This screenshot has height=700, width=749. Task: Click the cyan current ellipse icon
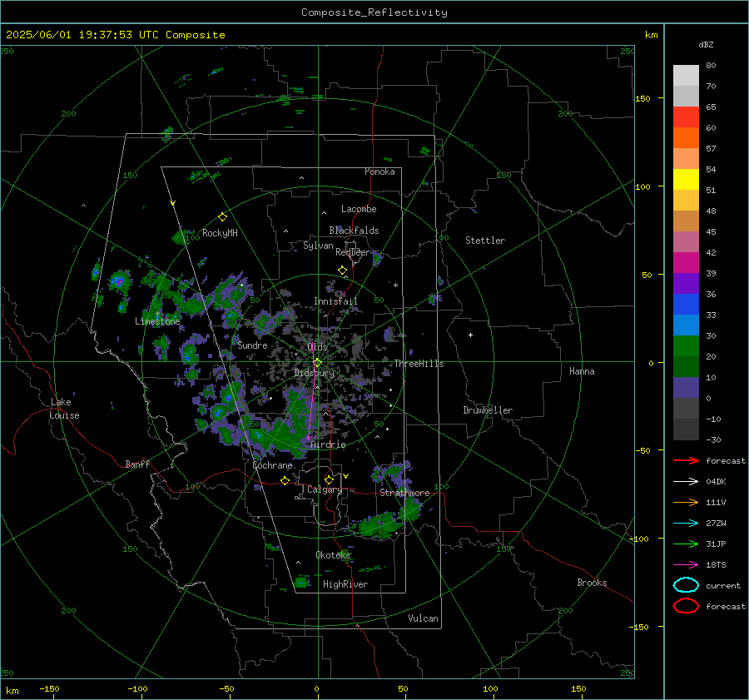pyautogui.click(x=686, y=585)
